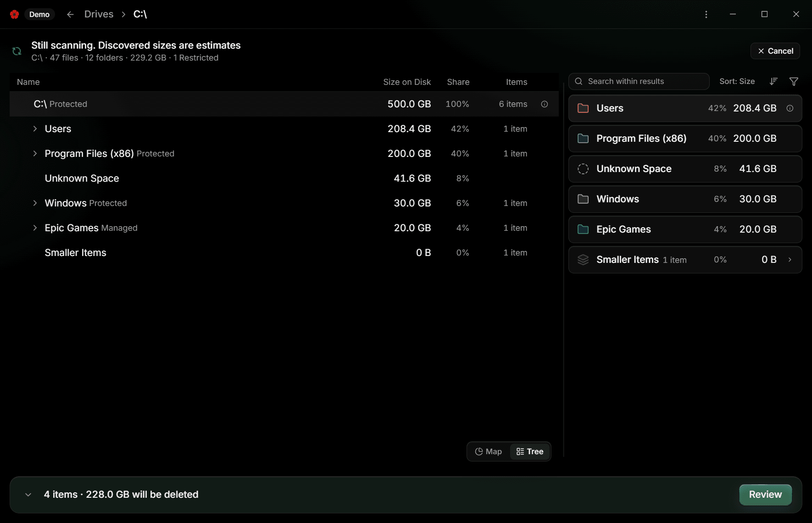812x523 pixels.
Task: Toggle sort direction icon beside Sort: Size
Action: [773, 81]
